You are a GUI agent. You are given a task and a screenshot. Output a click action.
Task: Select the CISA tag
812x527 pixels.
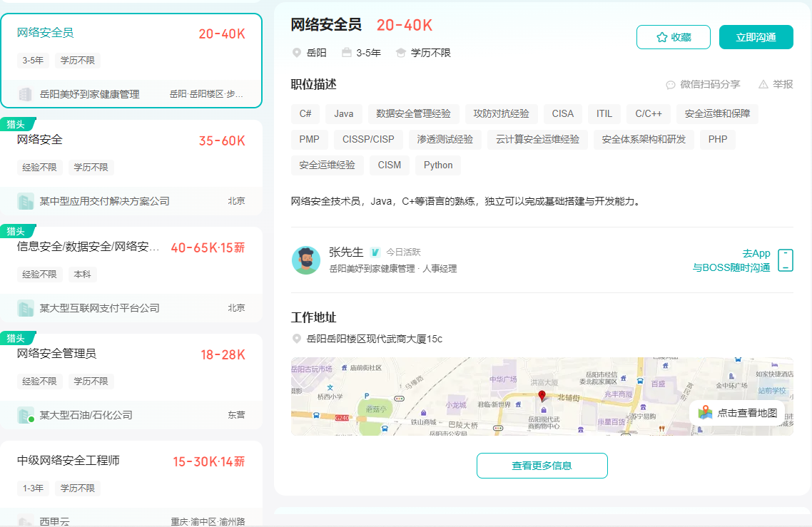point(562,113)
